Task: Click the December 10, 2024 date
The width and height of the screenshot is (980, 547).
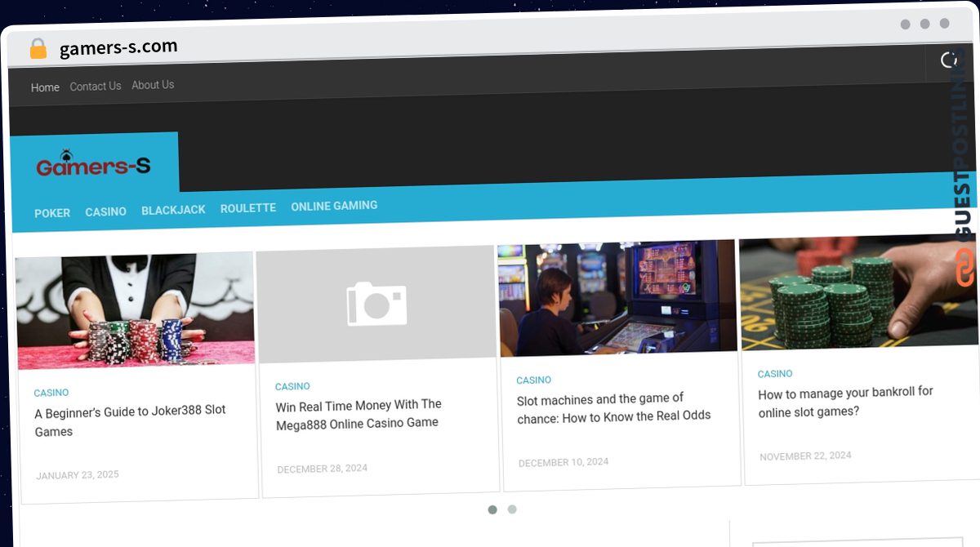Action: [x=563, y=462]
